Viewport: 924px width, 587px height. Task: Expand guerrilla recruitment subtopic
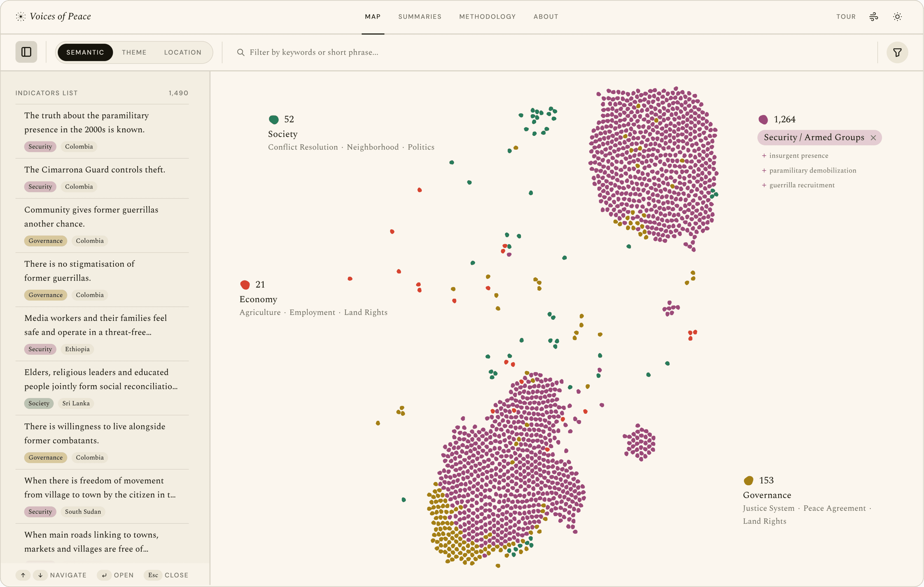pos(798,185)
